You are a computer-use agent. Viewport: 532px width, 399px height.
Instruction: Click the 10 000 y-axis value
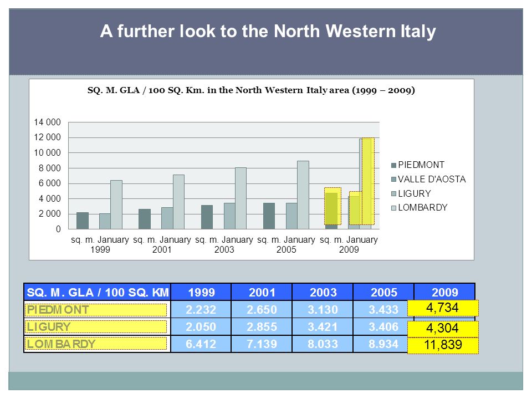(47, 153)
